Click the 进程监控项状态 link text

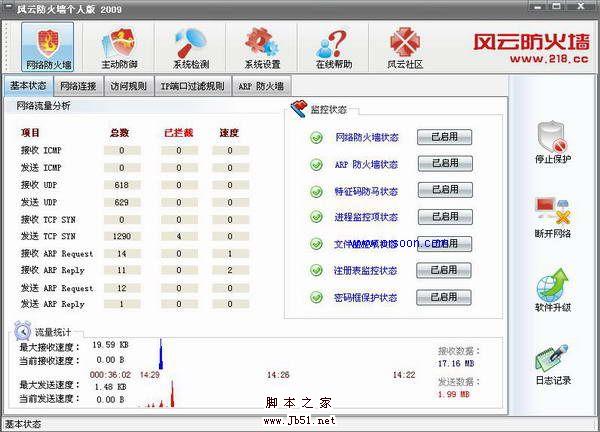point(366,217)
